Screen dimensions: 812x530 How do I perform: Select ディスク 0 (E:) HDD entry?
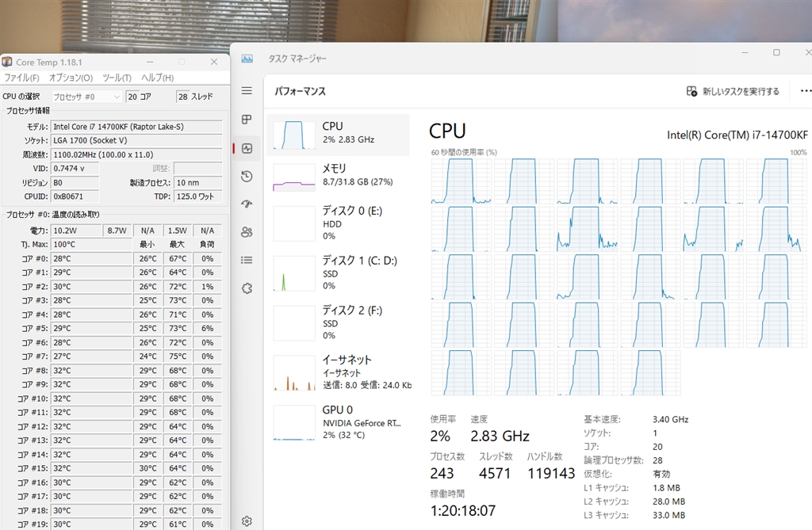click(x=338, y=223)
